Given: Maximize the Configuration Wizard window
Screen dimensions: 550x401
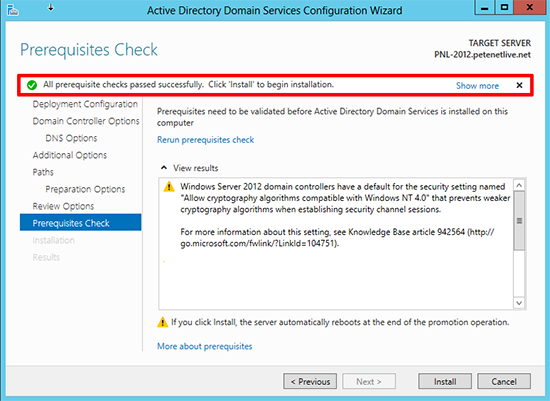Looking at the screenshot, I should tap(504, 7).
